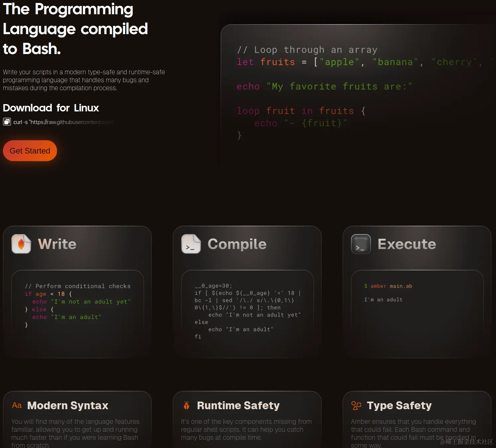Click the 'echo "My favorite fruits are:"' line

324,87
